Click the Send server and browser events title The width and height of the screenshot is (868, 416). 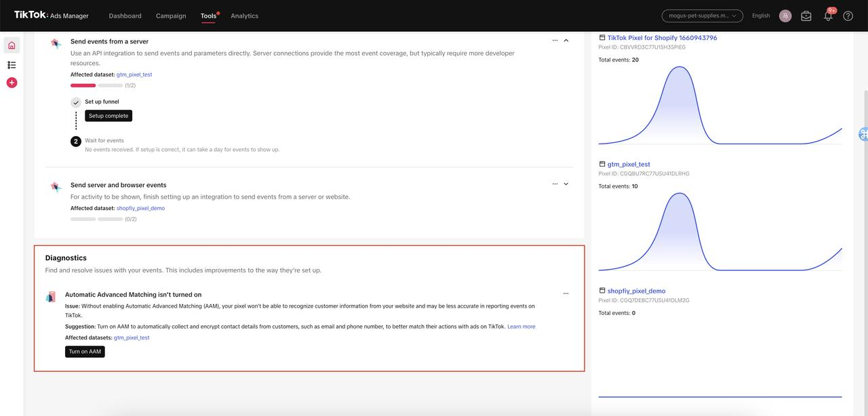pyautogui.click(x=118, y=185)
